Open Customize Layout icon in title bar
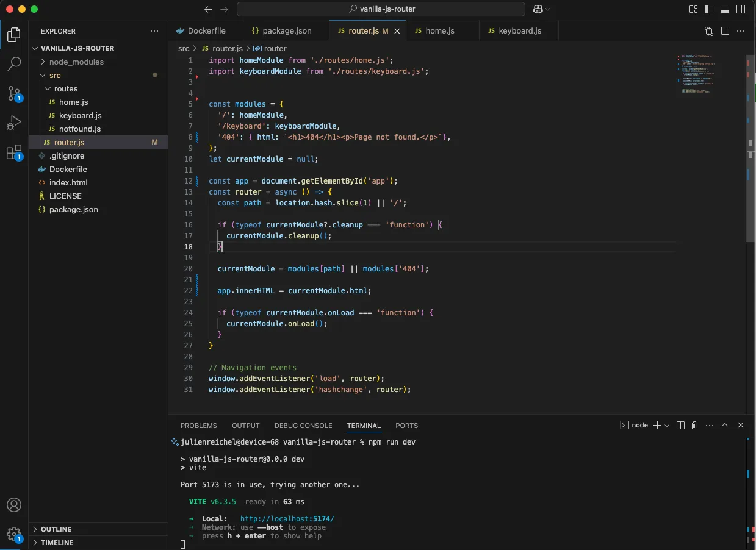This screenshot has height=550, width=756. (x=693, y=9)
